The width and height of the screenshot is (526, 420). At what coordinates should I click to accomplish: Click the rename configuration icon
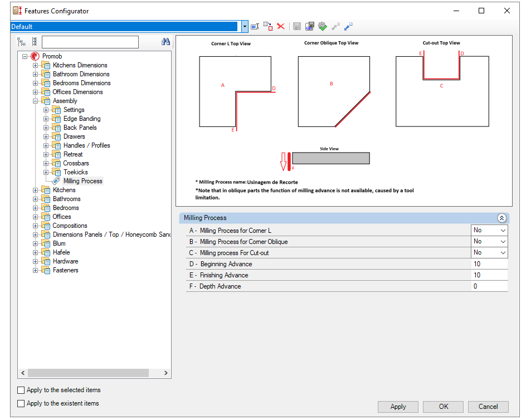(255, 27)
